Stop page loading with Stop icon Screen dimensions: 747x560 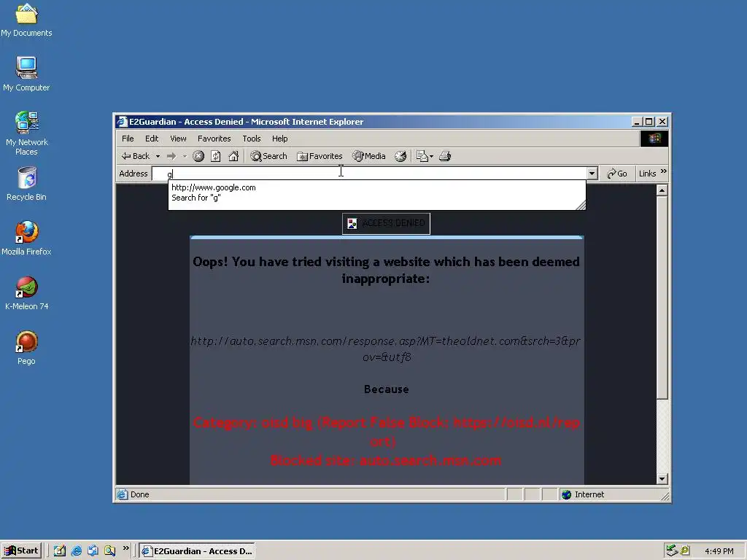pos(198,156)
